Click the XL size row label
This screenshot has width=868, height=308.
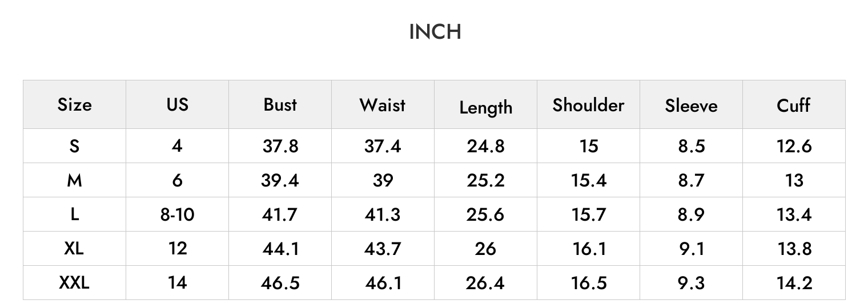coord(74,249)
